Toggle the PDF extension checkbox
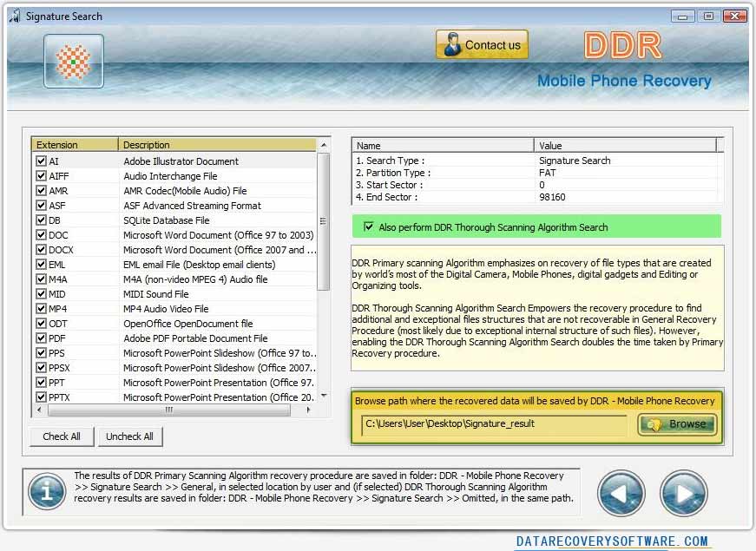Screen dimensions: 756x551 tap(41, 338)
